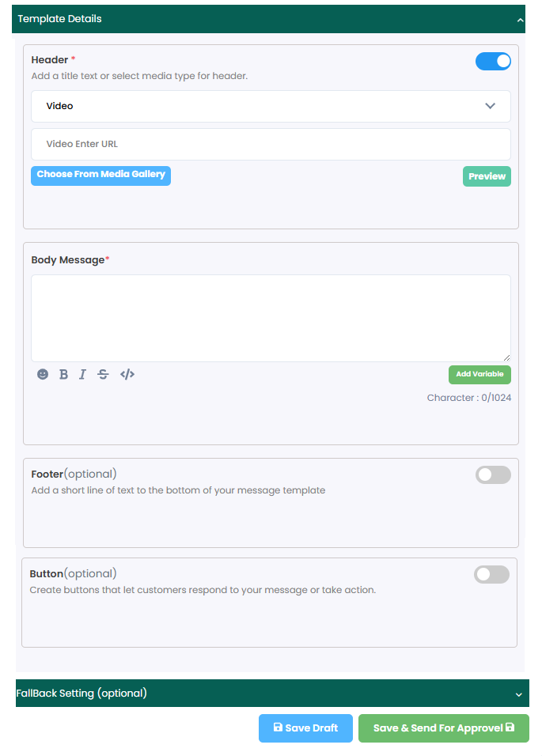The width and height of the screenshot is (542, 756).
Task: Apply italic formatting icon
Action: point(82,374)
